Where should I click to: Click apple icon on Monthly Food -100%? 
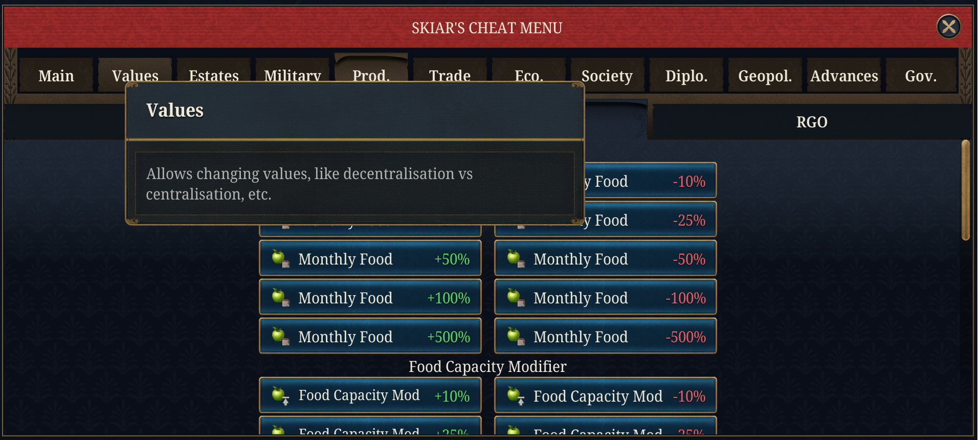coord(515,297)
